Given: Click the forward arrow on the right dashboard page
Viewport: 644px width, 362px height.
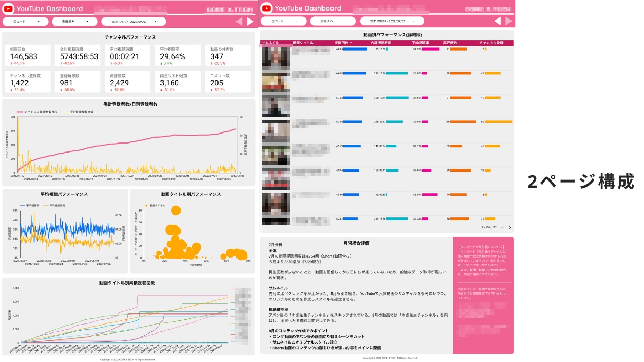Looking at the screenshot, I should point(508,21).
